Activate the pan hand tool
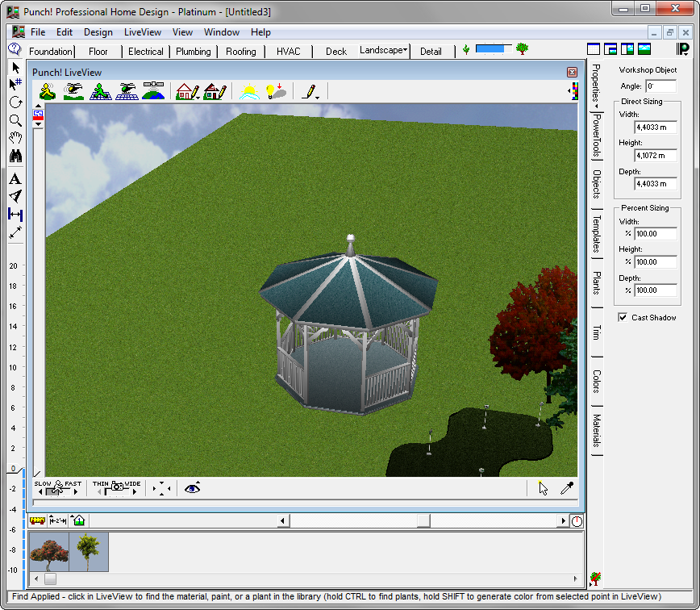Image resolution: width=700 pixels, height=610 pixels. (15, 138)
